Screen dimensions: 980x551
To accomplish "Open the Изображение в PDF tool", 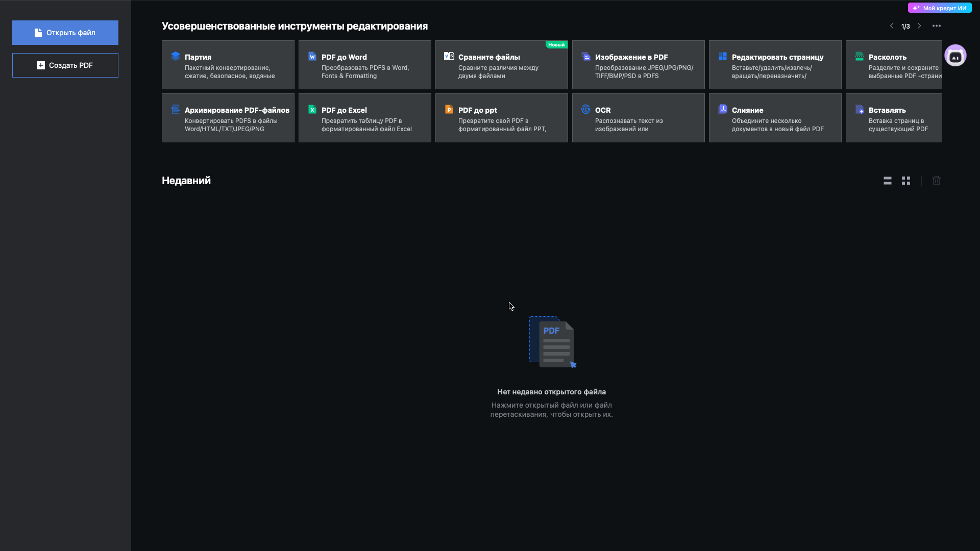I will pos(638,65).
